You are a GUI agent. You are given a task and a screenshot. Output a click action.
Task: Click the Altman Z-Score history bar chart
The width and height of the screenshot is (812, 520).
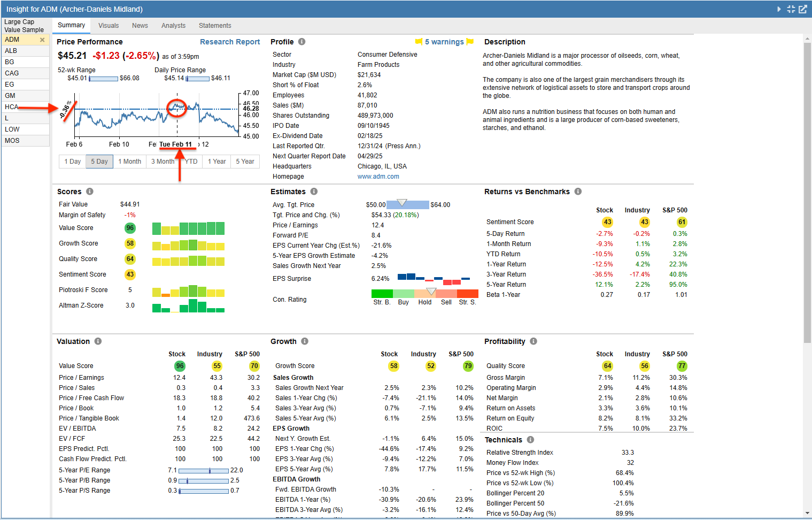point(188,305)
